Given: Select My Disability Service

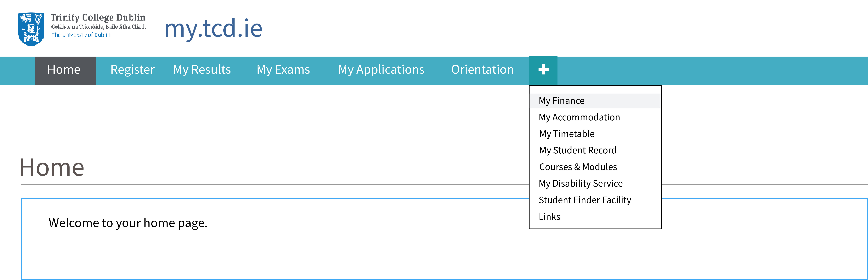Looking at the screenshot, I should 581,183.
